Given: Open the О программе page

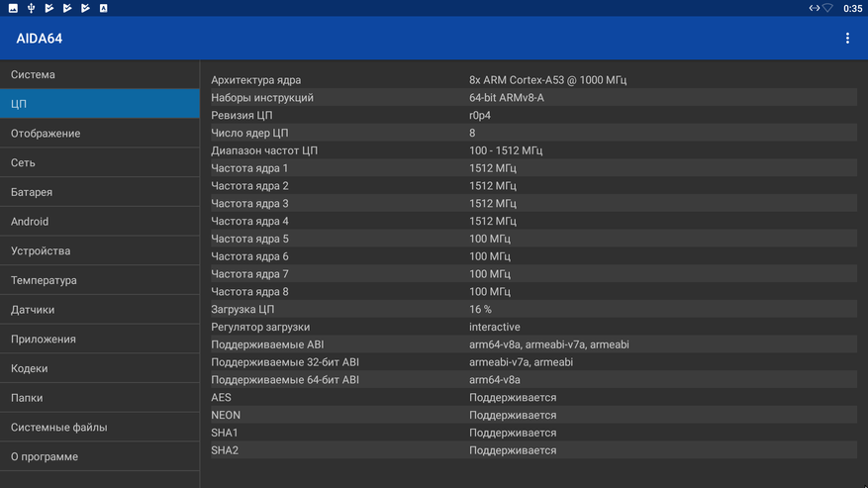Looking at the screenshot, I should [100, 456].
